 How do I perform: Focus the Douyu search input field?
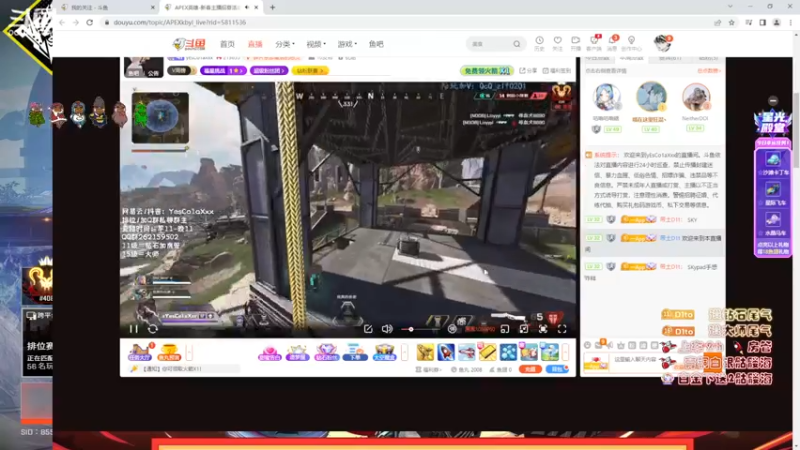[x=490, y=44]
